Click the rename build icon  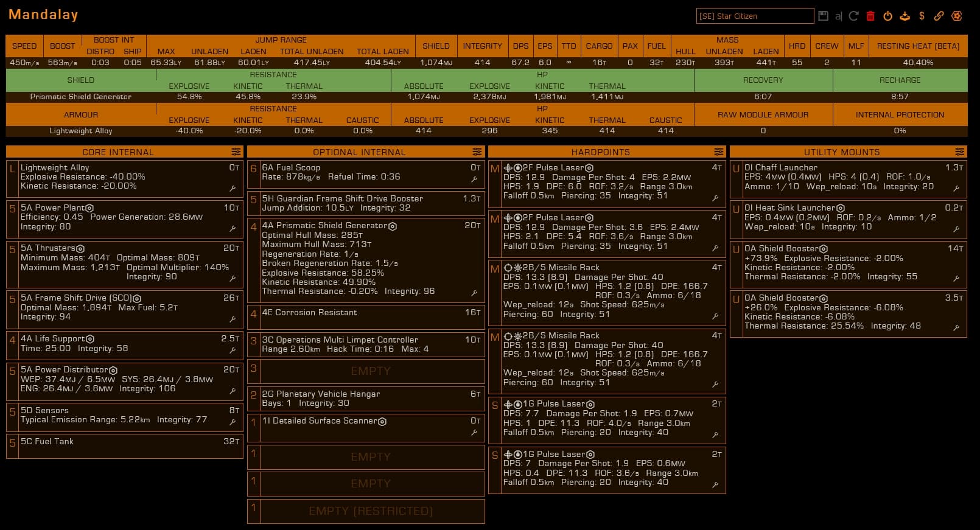[838, 16]
